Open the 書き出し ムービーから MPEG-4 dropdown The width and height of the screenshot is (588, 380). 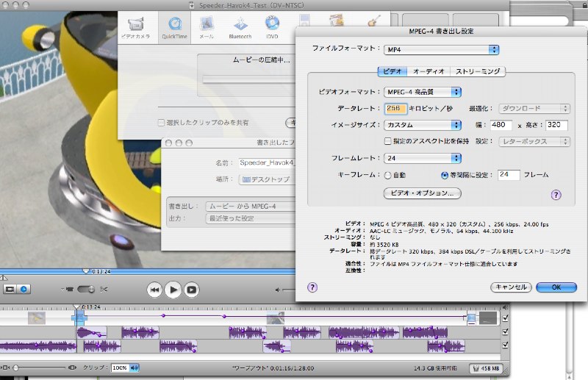[x=251, y=207]
